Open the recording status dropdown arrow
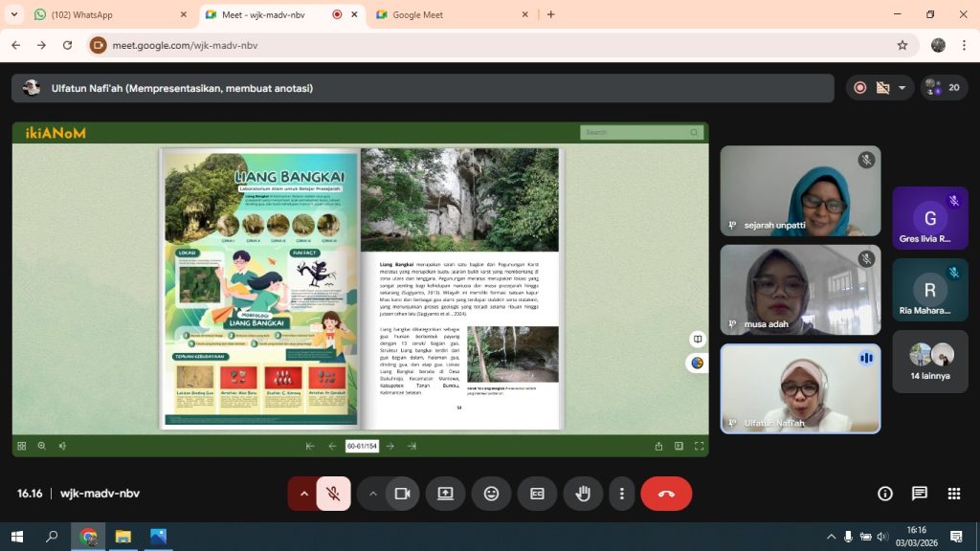 [901, 88]
